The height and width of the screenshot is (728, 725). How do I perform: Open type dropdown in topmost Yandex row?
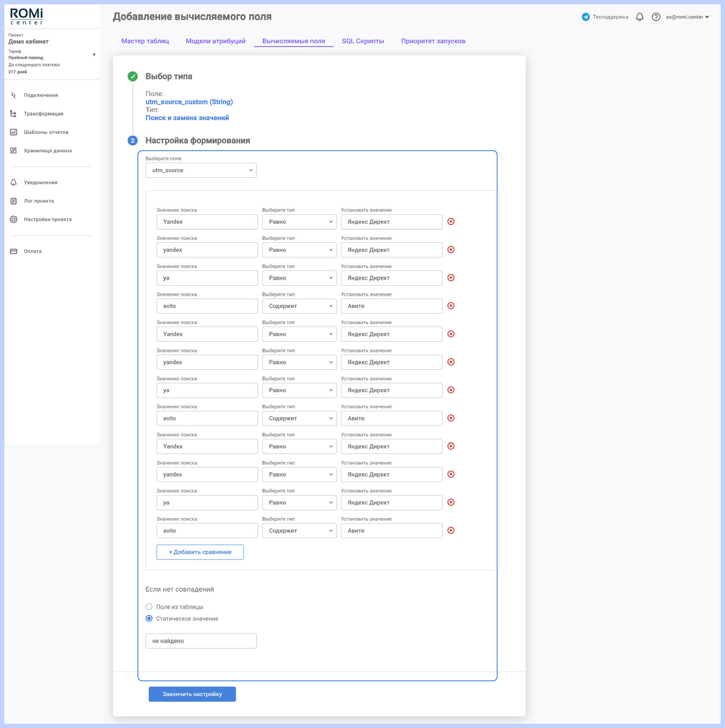click(299, 222)
